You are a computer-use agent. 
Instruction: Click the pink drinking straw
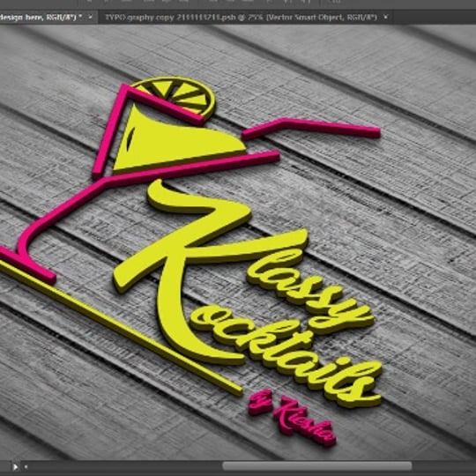click(309, 128)
